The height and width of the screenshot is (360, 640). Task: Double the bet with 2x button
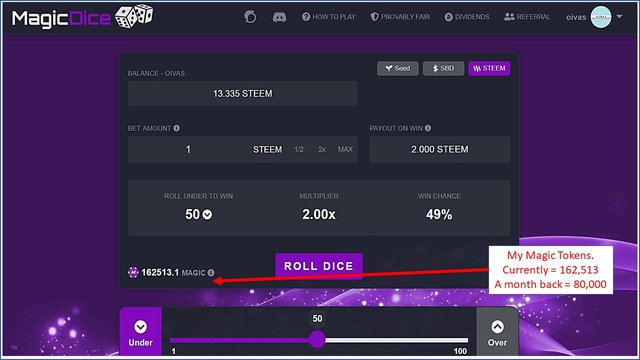click(x=322, y=149)
